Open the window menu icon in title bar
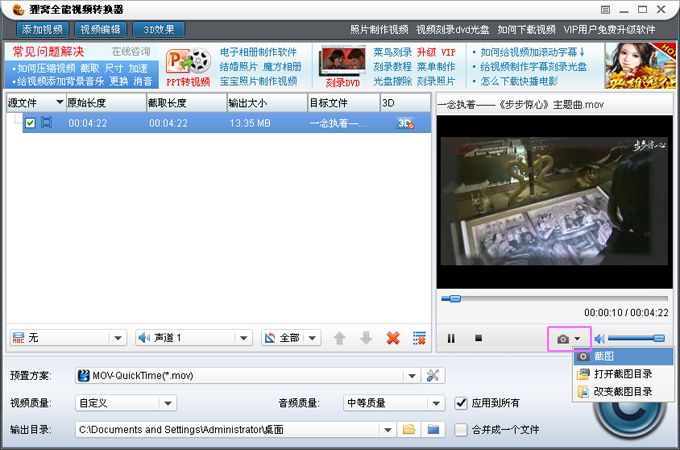 click(605, 10)
